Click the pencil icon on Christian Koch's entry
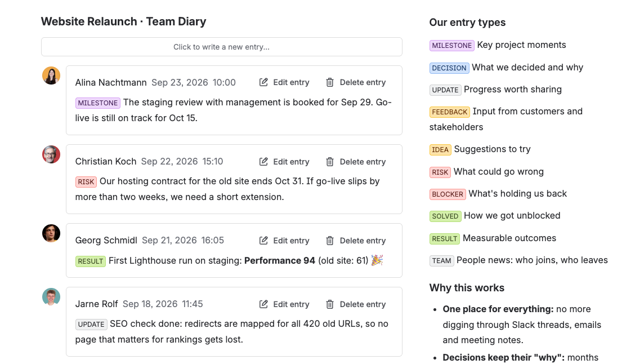The height and width of the screenshot is (364, 644). [x=263, y=162]
